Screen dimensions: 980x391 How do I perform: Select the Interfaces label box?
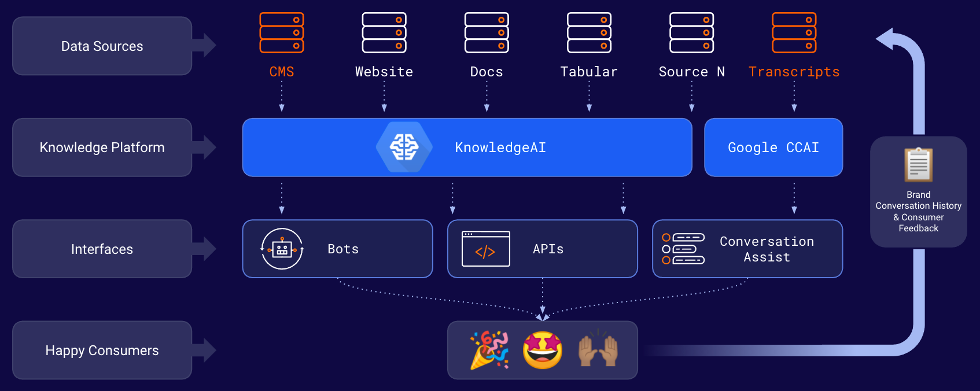(x=102, y=249)
